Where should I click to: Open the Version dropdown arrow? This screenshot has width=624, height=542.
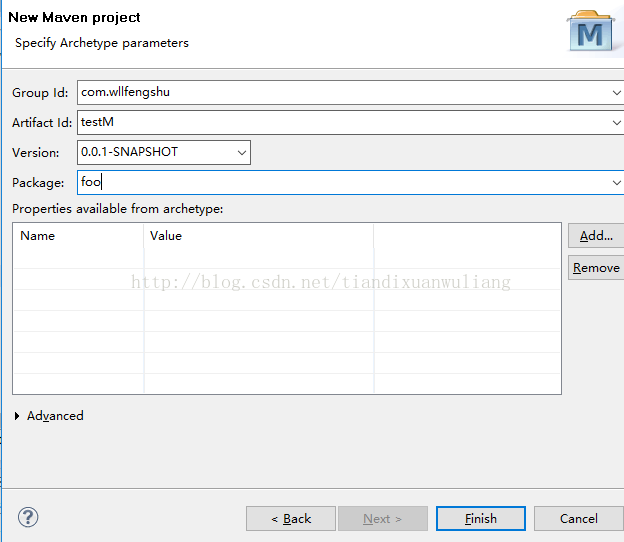pyautogui.click(x=242, y=152)
